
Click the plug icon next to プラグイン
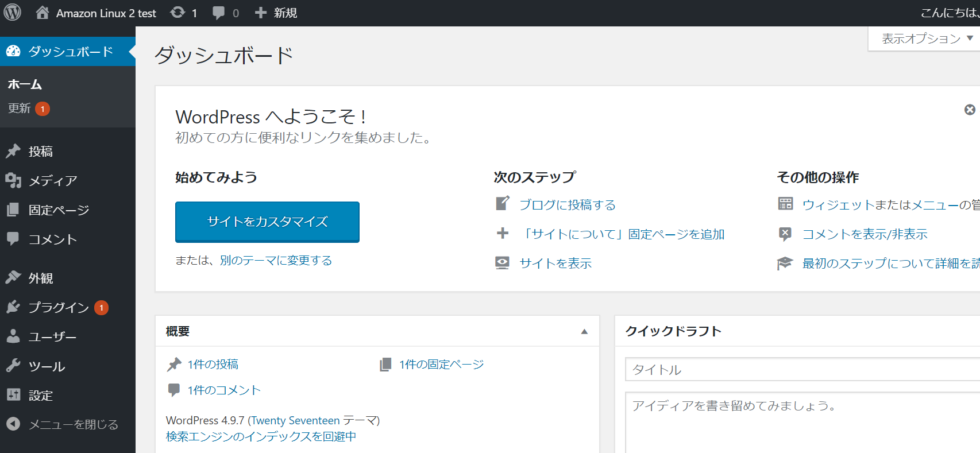[x=13, y=307]
